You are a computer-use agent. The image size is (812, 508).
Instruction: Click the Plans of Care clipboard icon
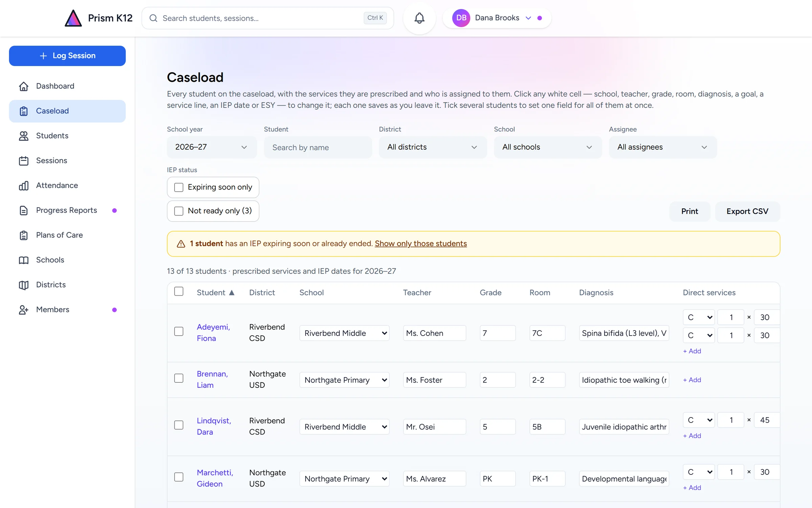pyautogui.click(x=23, y=235)
